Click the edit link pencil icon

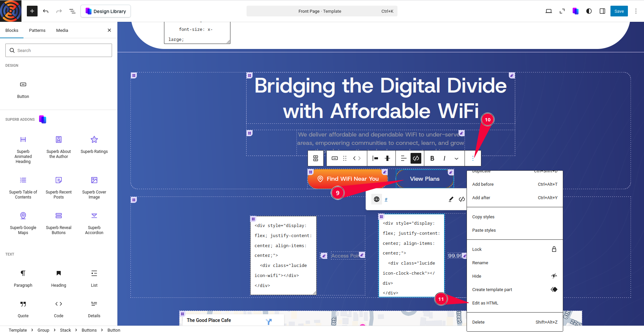point(451,200)
